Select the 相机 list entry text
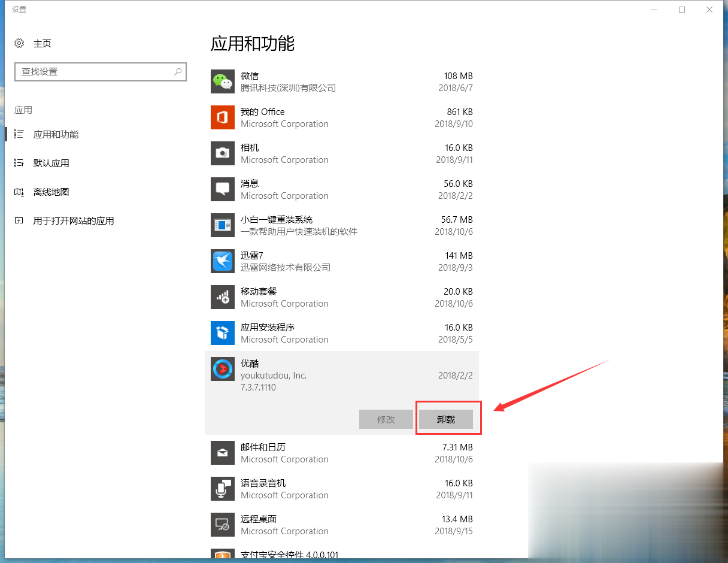Image resolution: width=728 pixels, height=563 pixels. (250, 147)
